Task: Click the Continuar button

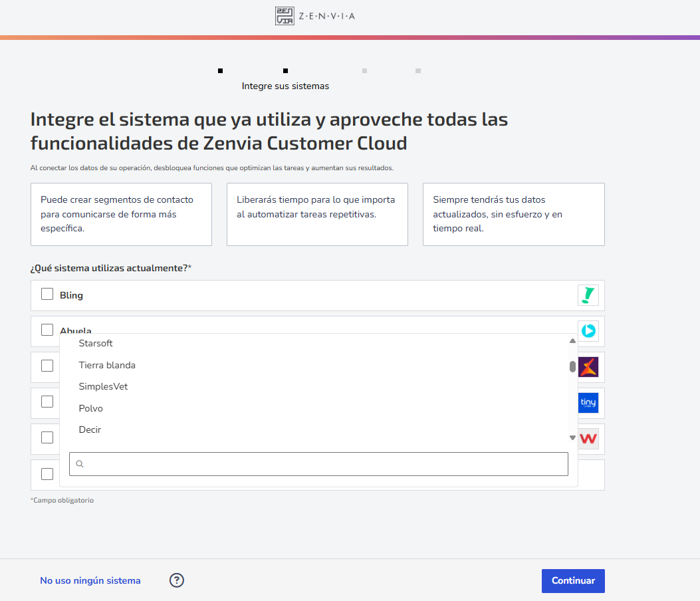Action: 573,580
